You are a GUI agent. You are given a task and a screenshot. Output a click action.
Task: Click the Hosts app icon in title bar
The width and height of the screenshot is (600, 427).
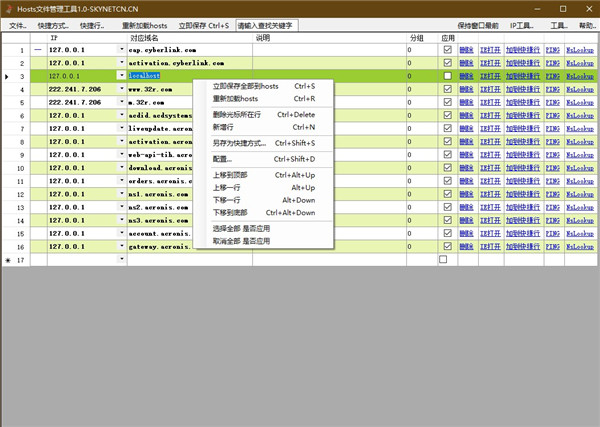[x=9, y=8]
